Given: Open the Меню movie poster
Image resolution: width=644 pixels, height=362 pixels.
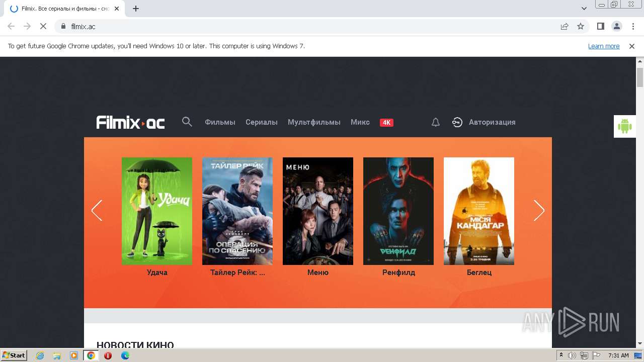Looking at the screenshot, I should point(318,211).
